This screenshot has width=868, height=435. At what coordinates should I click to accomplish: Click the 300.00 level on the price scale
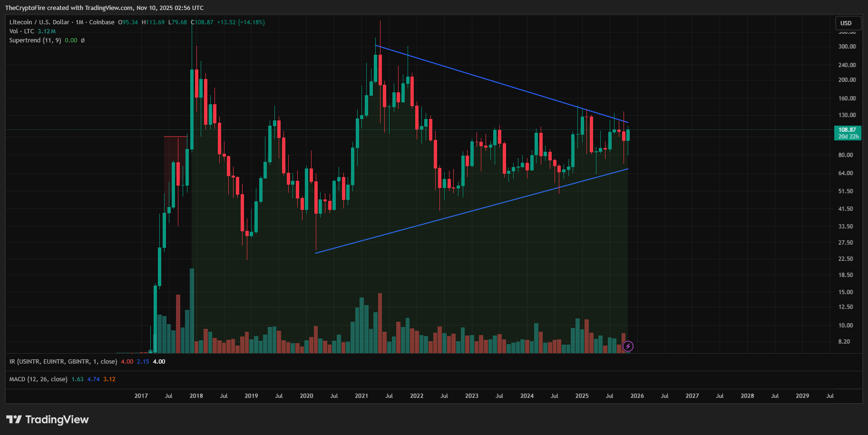(x=846, y=46)
